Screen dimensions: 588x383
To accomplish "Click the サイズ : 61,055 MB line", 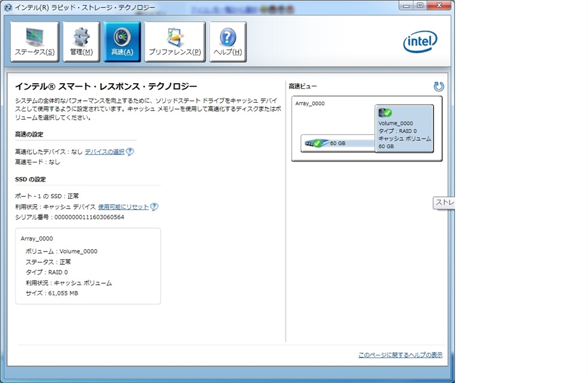I will pos(52,293).
